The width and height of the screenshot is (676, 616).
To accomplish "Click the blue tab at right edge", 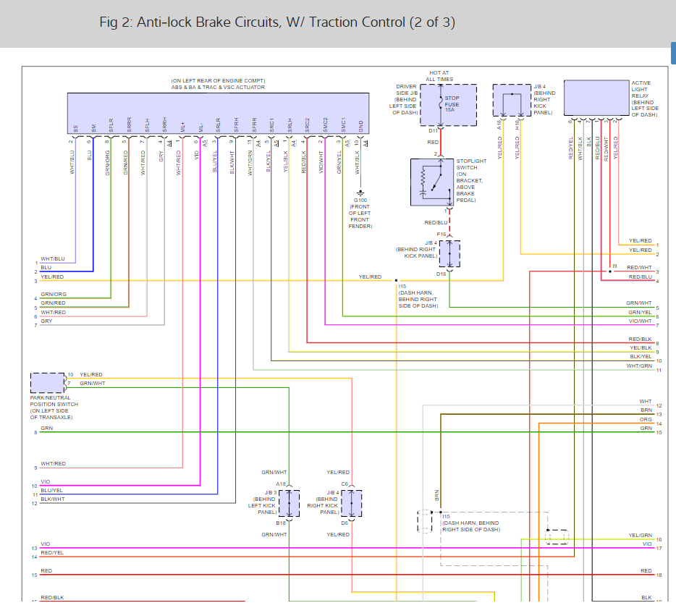I will [673, 53].
